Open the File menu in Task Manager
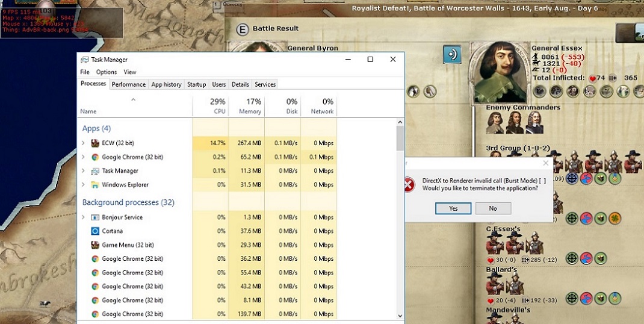644x324 pixels. pos(85,72)
